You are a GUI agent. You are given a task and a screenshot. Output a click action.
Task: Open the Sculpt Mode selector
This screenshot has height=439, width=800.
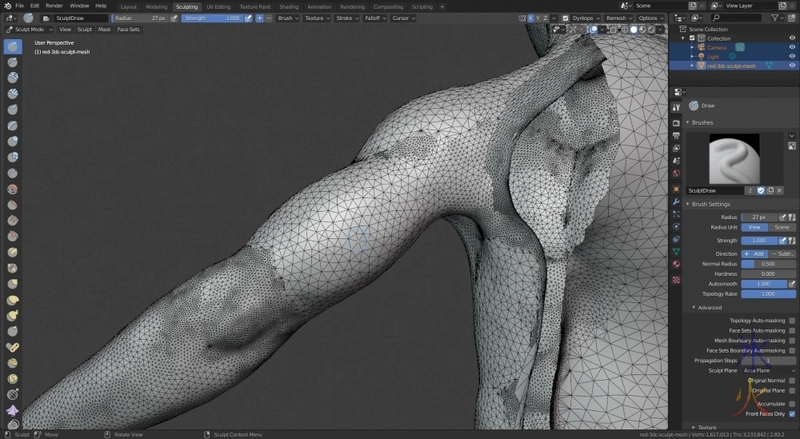point(30,30)
